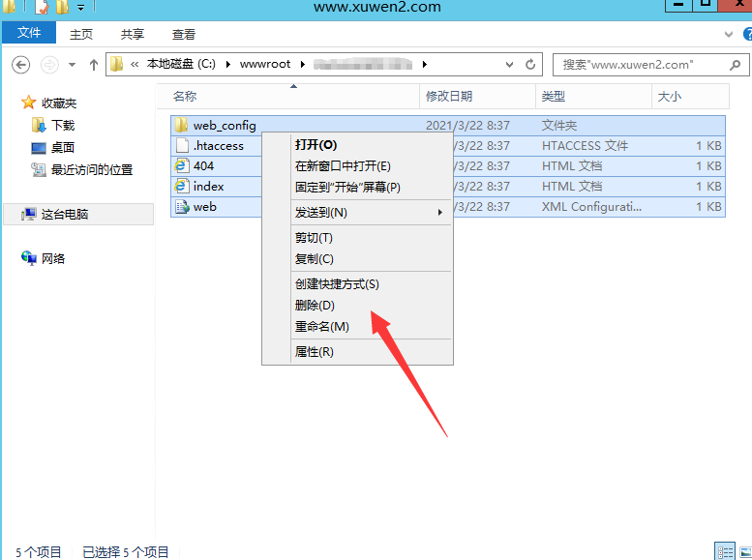
Task: Open address bar history dropdown
Action: click(x=510, y=65)
